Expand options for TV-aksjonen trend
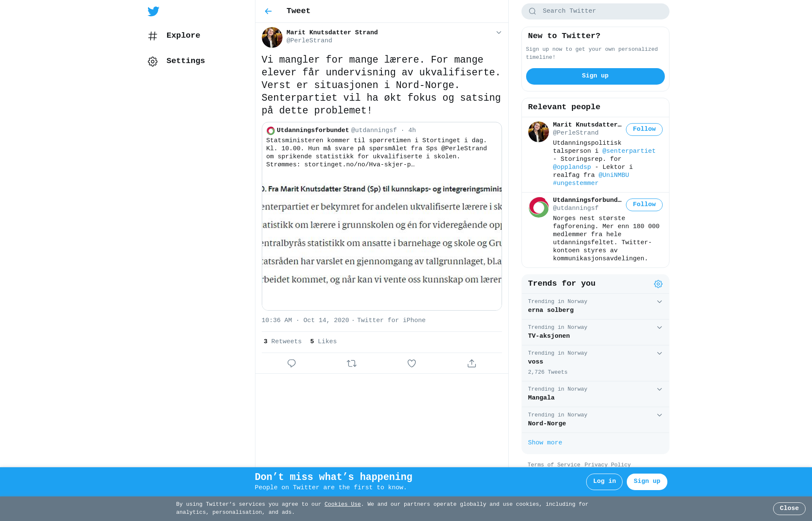This screenshot has width=812, height=521. (x=659, y=328)
